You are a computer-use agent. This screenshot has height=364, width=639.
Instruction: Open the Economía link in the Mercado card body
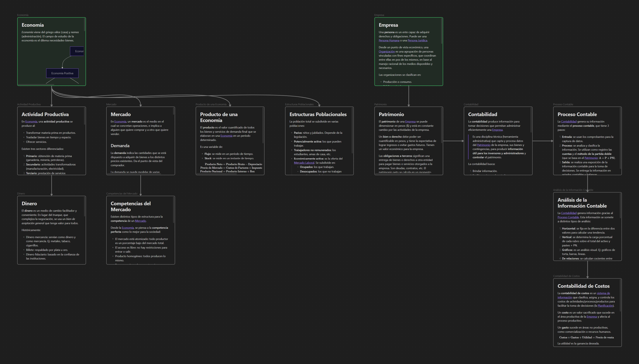coord(120,121)
